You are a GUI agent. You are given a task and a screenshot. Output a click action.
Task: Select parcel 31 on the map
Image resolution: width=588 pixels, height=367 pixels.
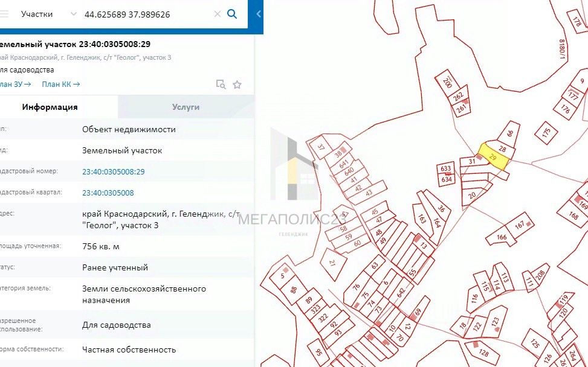pyautogui.click(x=472, y=162)
